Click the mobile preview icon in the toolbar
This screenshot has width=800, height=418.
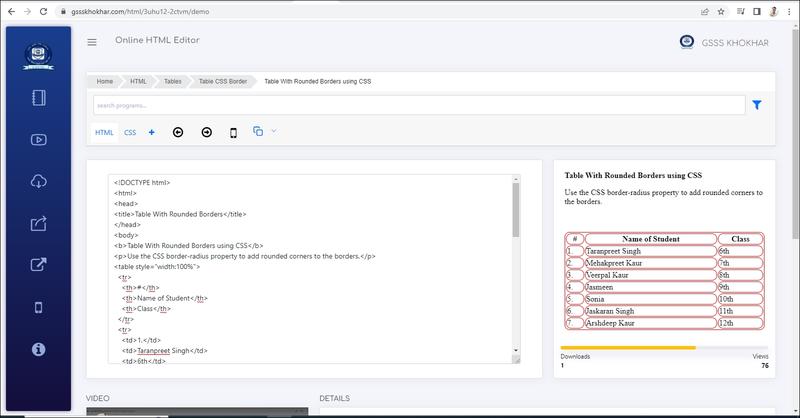(233, 132)
